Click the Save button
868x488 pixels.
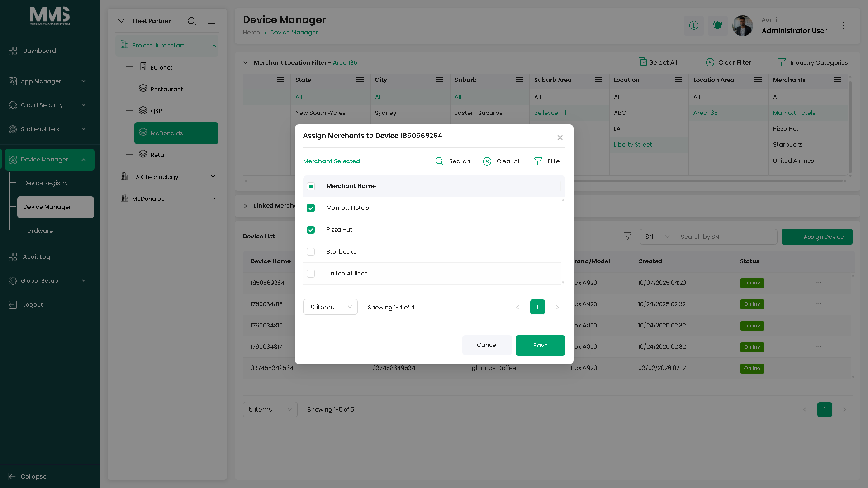[x=541, y=346]
